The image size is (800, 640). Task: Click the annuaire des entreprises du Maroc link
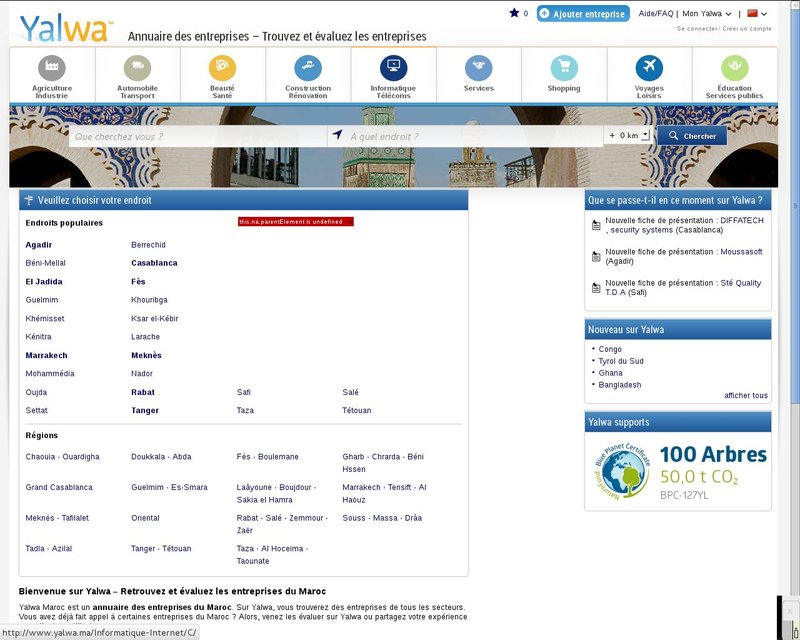(x=162, y=607)
